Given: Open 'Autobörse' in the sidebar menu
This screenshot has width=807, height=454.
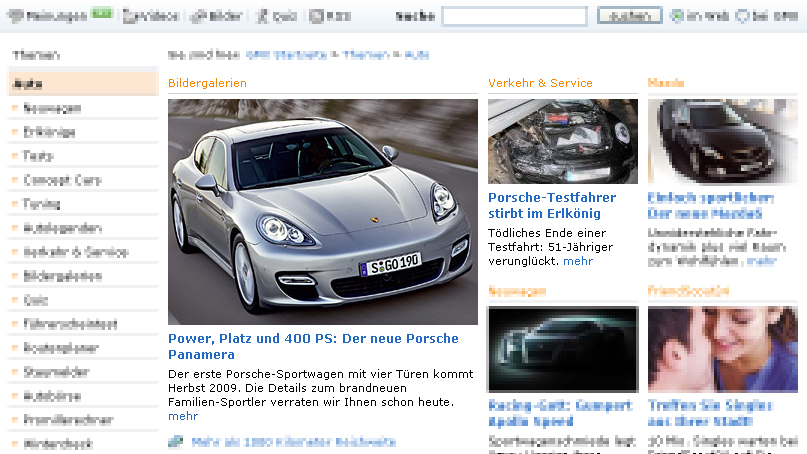Looking at the screenshot, I should tap(52, 396).
